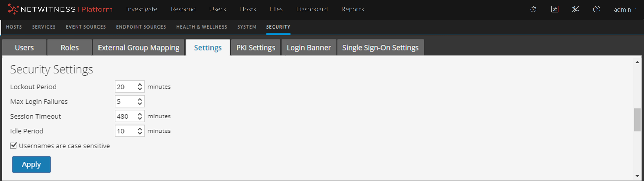The width and height of the screenshot is (644, 181).
Task: Increase the Lockout Period value
Action: coord(140,85)
